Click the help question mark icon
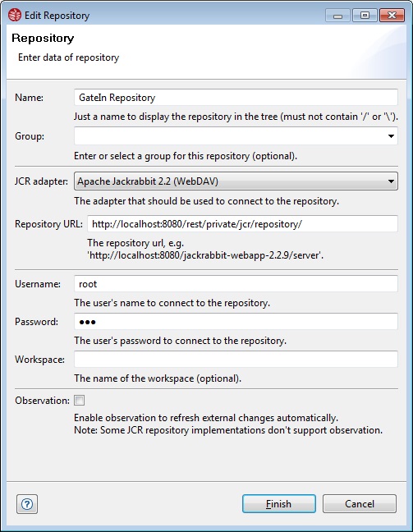The image size is (413, 532). point(27,504)
